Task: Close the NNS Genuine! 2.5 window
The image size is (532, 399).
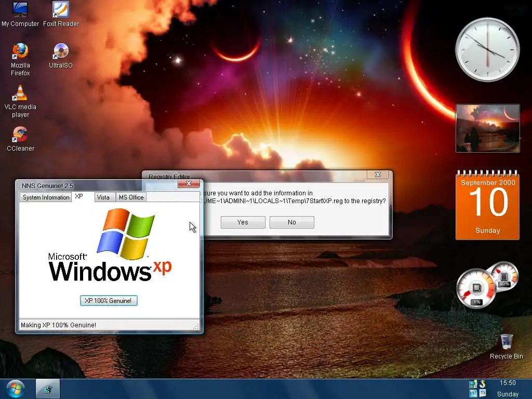Action: pyautogui.click(x=189, y=183)
